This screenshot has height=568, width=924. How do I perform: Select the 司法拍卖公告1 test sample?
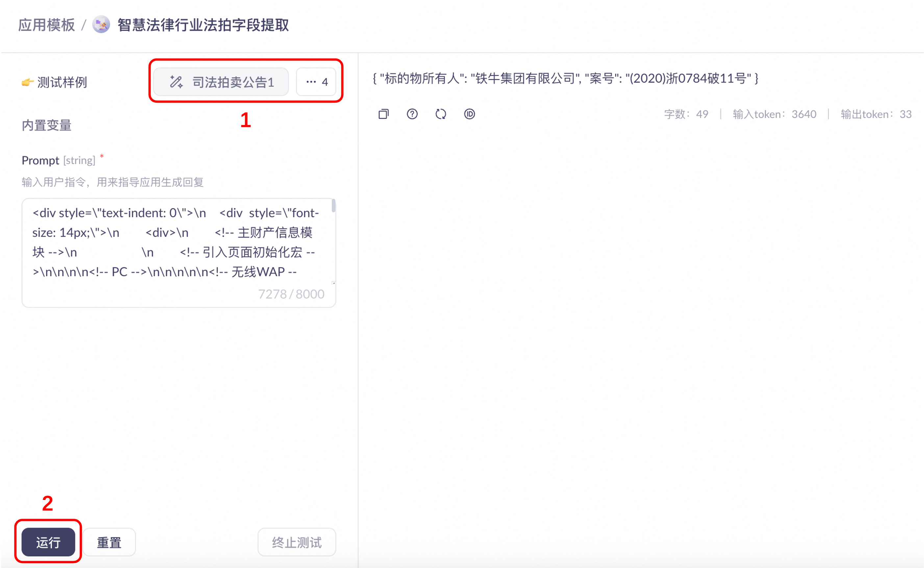(x=221, y=82)
